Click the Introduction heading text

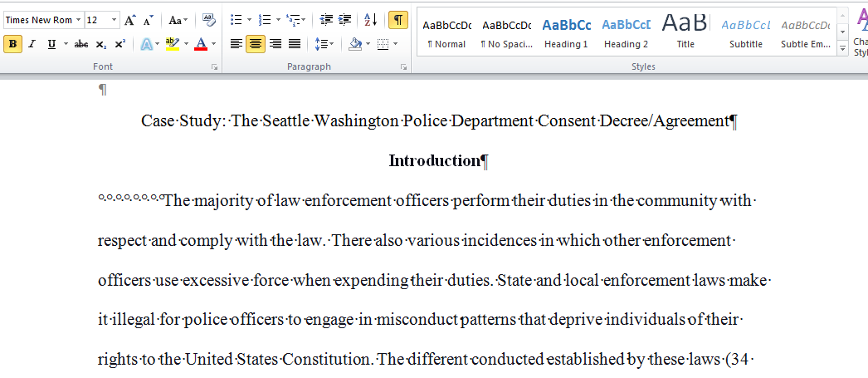(x=434, y=160)
